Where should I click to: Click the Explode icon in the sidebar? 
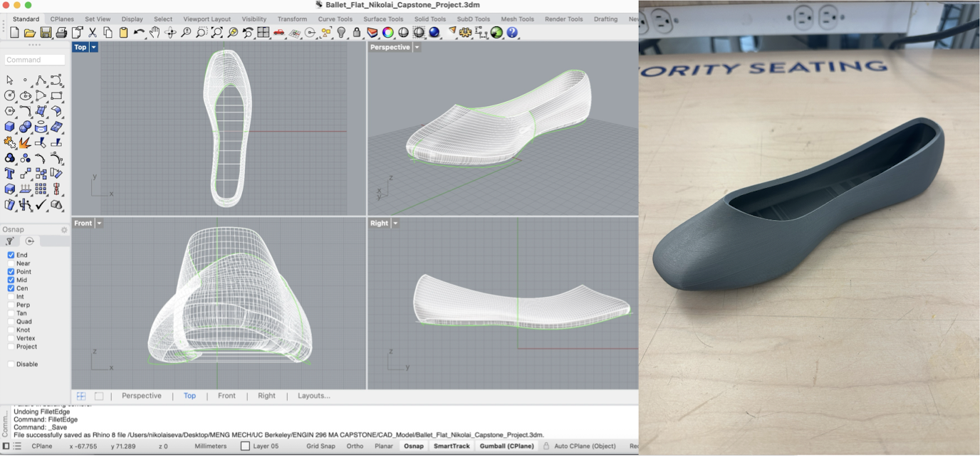pyautogui.click(x=26, y=142)
